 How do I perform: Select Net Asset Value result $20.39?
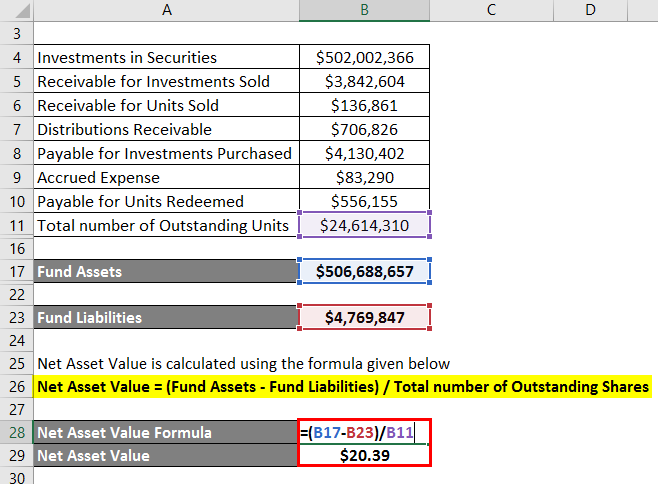364,455
